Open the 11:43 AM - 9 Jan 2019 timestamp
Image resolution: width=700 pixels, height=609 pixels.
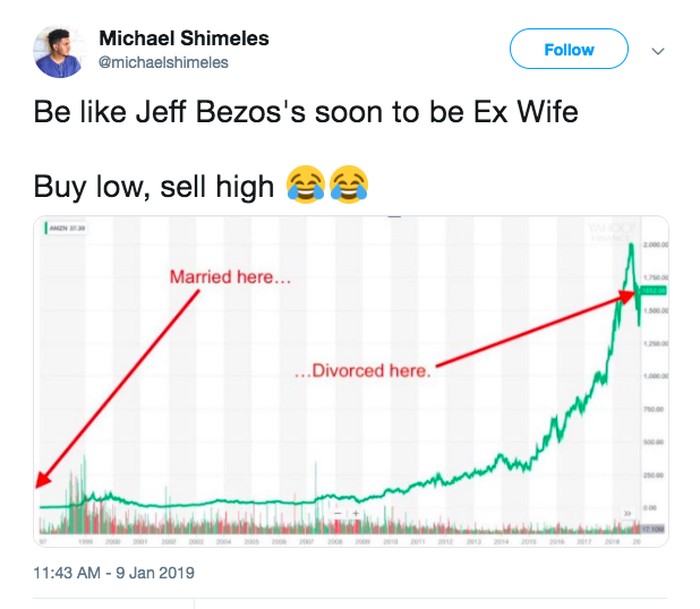click(x=113, y=573)
